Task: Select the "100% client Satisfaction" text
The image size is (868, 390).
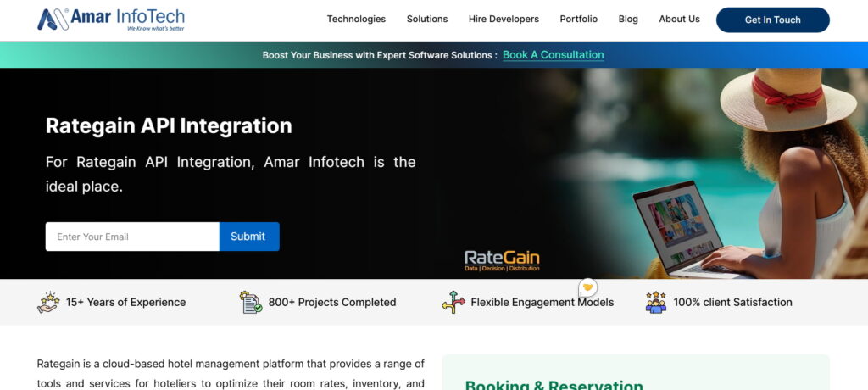Action: coord(732,303)
